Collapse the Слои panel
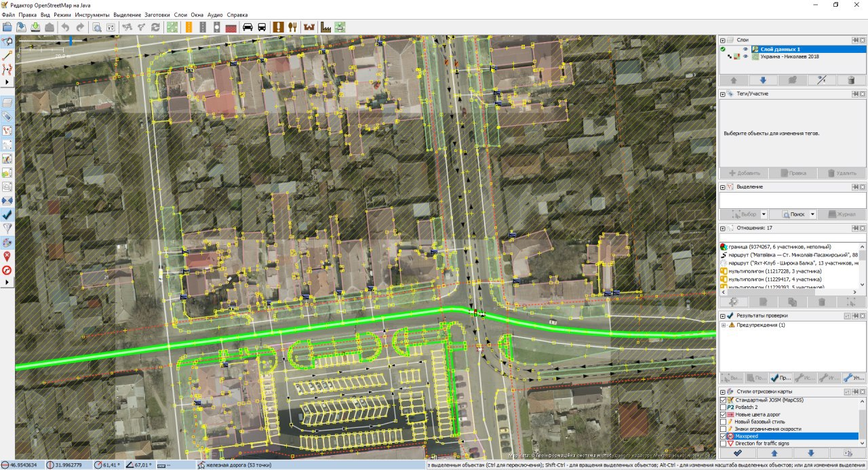Screen dimensions: 868x470 723,40
